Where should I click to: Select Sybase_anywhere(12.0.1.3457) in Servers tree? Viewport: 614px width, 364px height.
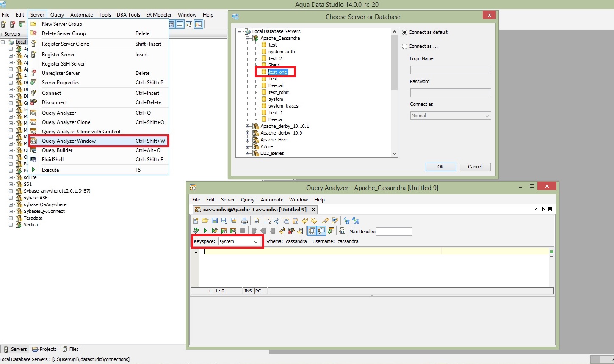pyautogui.click(x=57, y=191)
